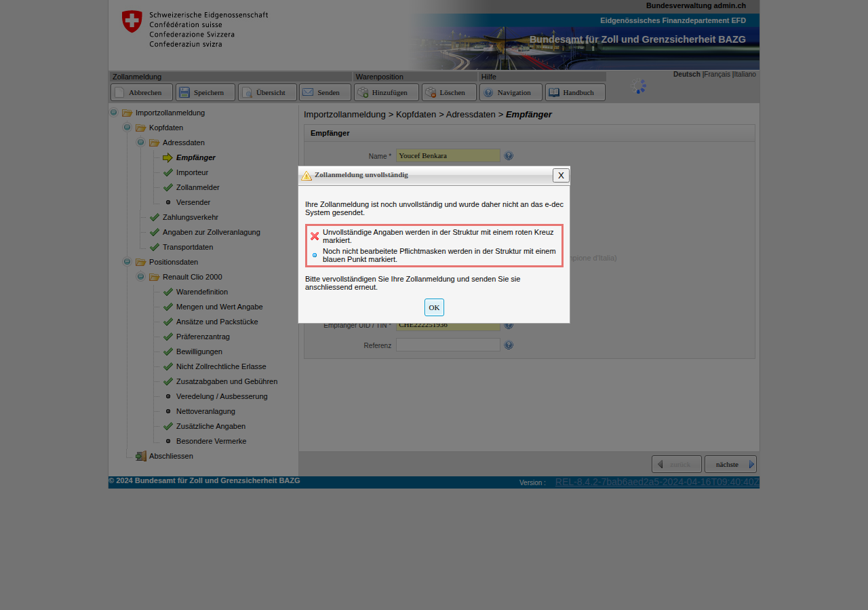868x610 pixels.
Task: Delete goods position with Löschen
Action: point(449,92)
